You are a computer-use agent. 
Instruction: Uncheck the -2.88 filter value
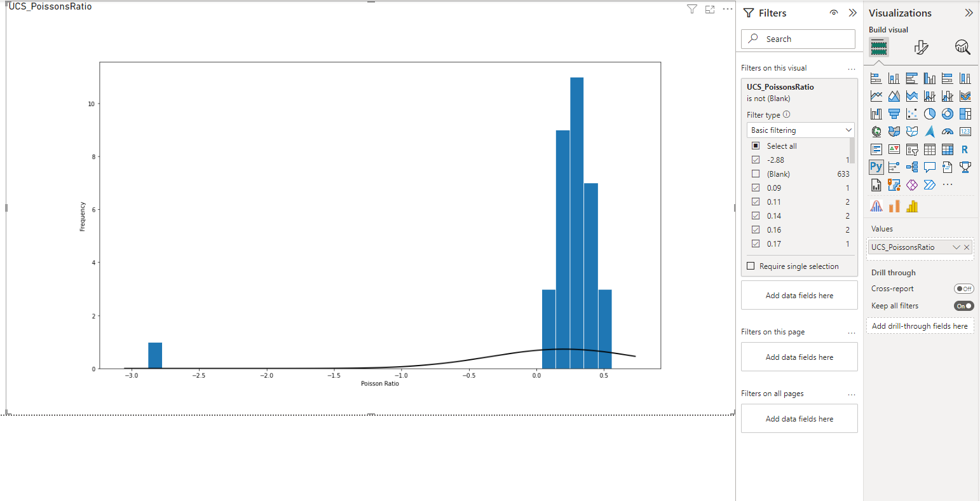pos(756,160)
